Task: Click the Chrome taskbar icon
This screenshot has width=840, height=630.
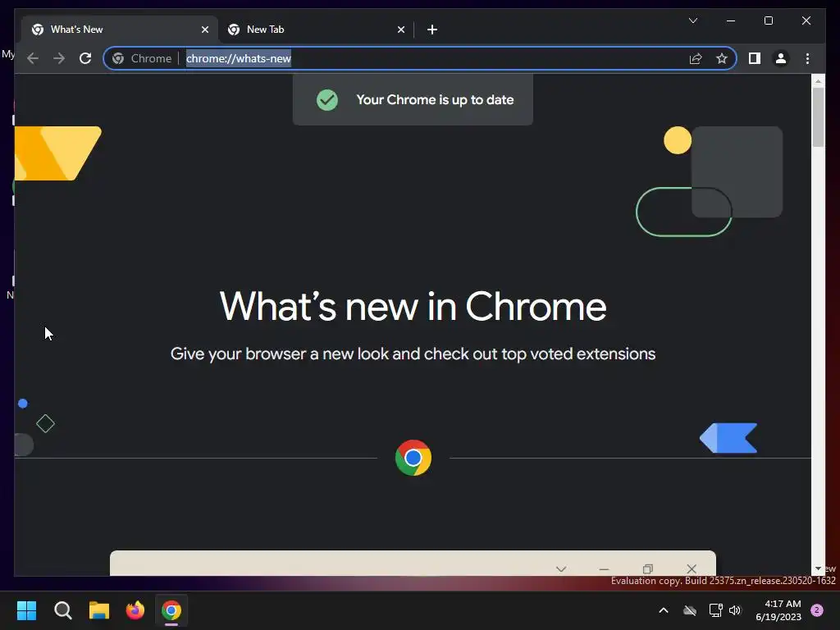Action: [171, 610]
